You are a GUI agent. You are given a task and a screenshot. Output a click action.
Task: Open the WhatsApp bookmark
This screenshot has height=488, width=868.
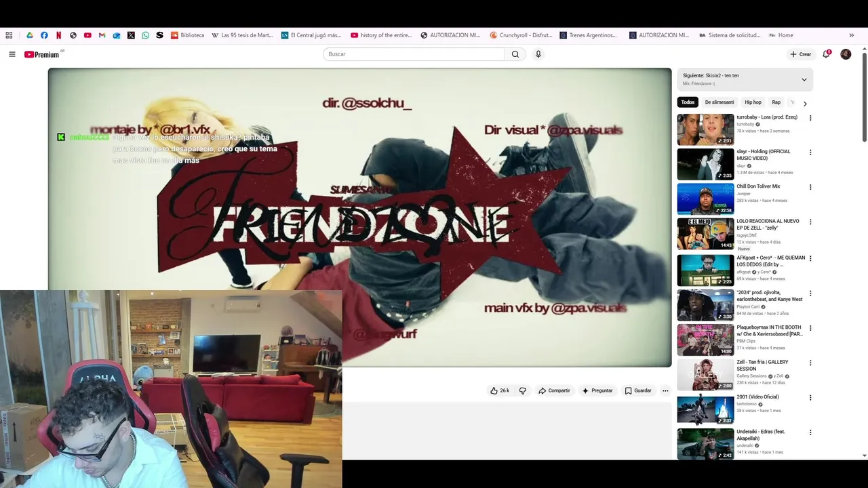coord(145,35)
